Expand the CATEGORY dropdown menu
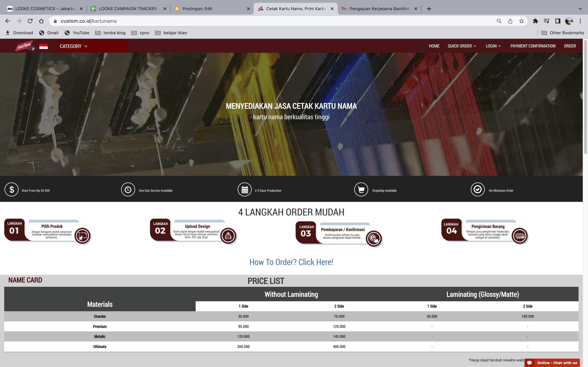 tap(73, 46)
